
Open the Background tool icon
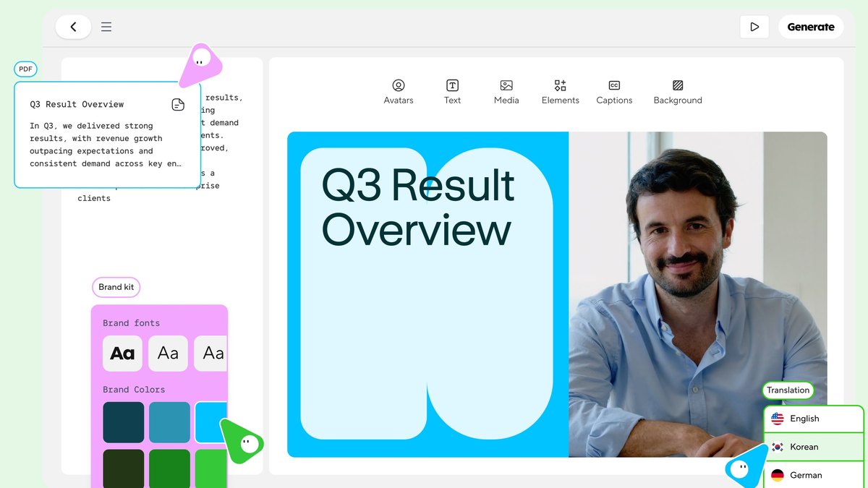[x=678, y=85]
